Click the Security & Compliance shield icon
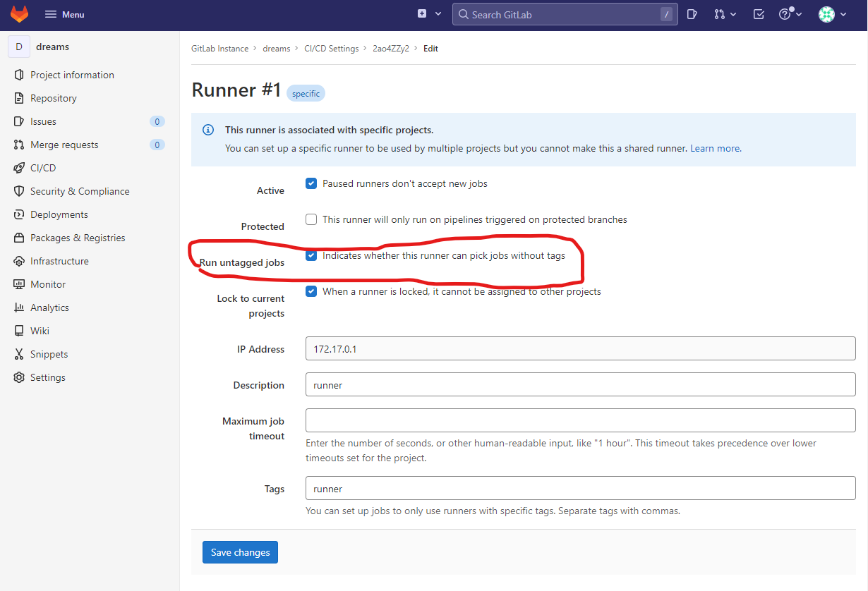This screenshot has height=591, width=868. pos(18,191)
